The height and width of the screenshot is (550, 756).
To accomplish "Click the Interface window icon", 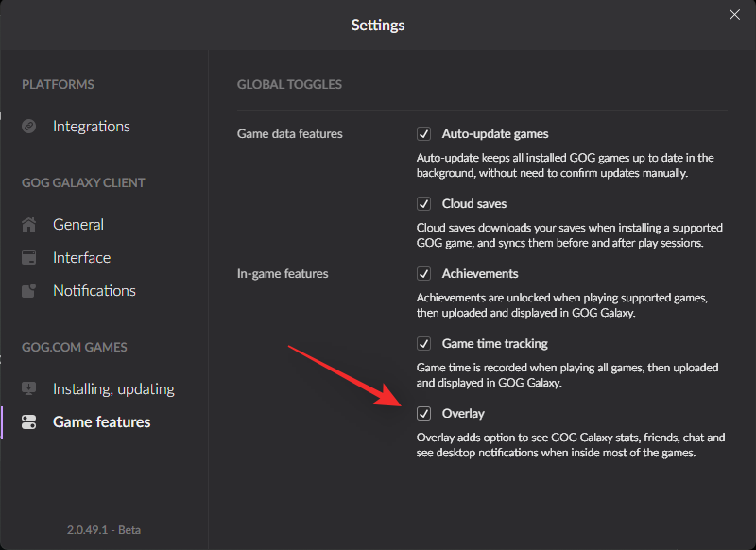I will 29,258.
